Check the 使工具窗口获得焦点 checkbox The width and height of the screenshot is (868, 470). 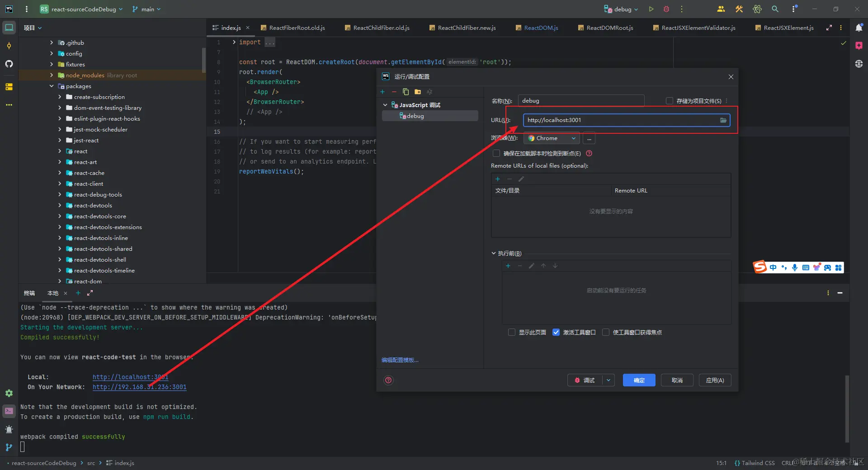[x=606, y=332]
